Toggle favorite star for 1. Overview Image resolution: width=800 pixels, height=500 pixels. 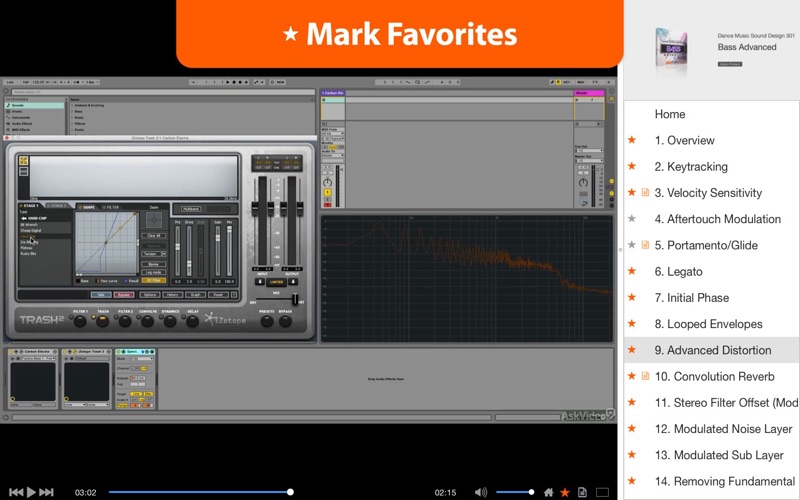click(x=632, y=140)
